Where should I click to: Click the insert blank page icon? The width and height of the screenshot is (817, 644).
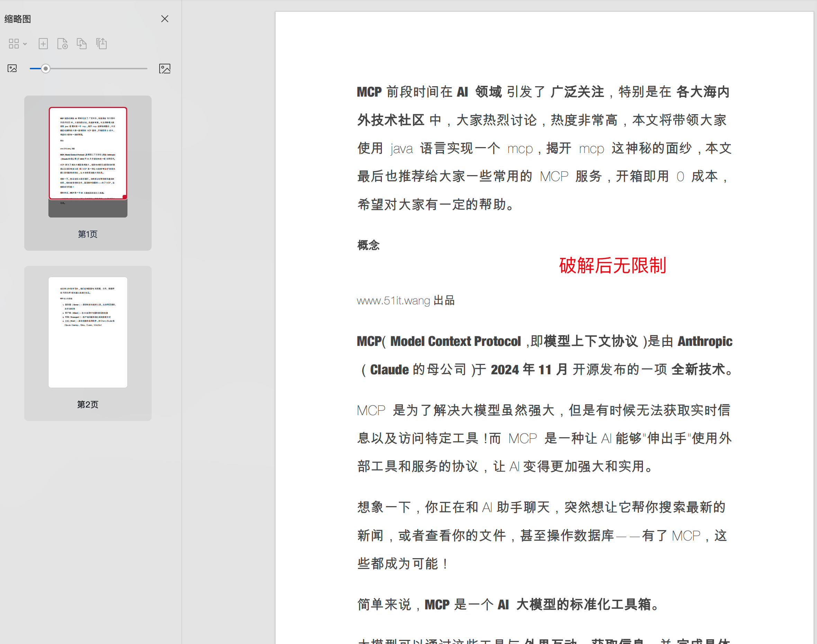pos(43,44)
